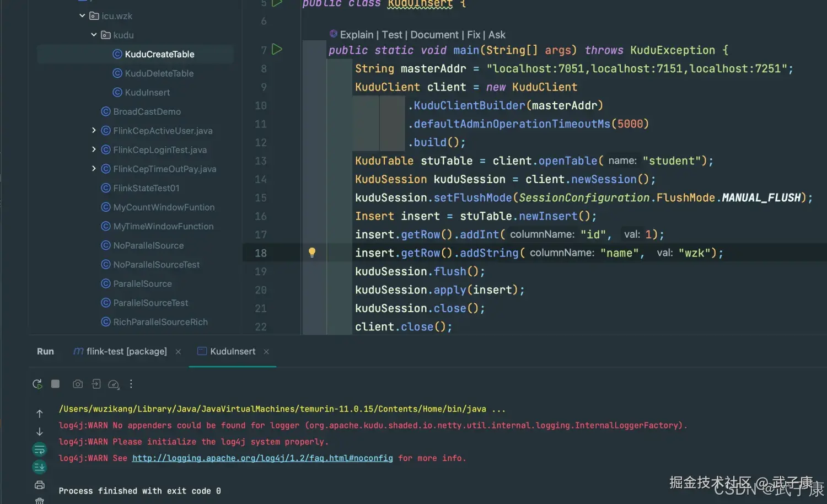Run KuduInsert class from line 5 gutter arrow

point(277,3)
